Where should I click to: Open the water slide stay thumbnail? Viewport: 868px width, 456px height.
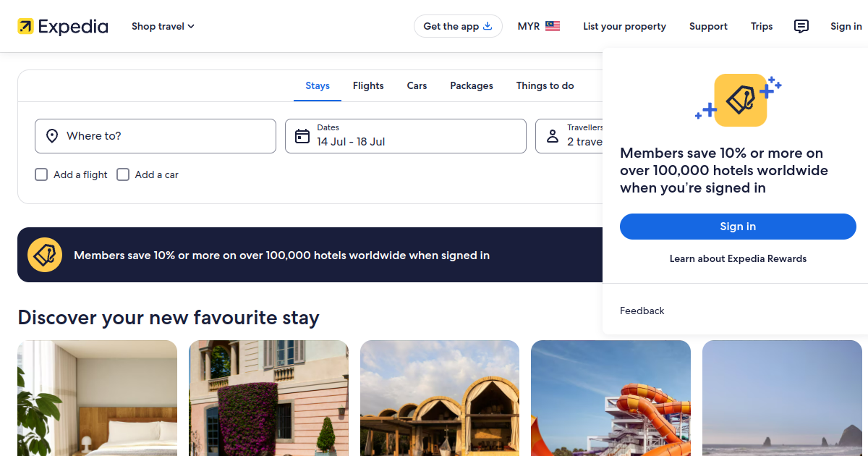(x=610, y=398)
